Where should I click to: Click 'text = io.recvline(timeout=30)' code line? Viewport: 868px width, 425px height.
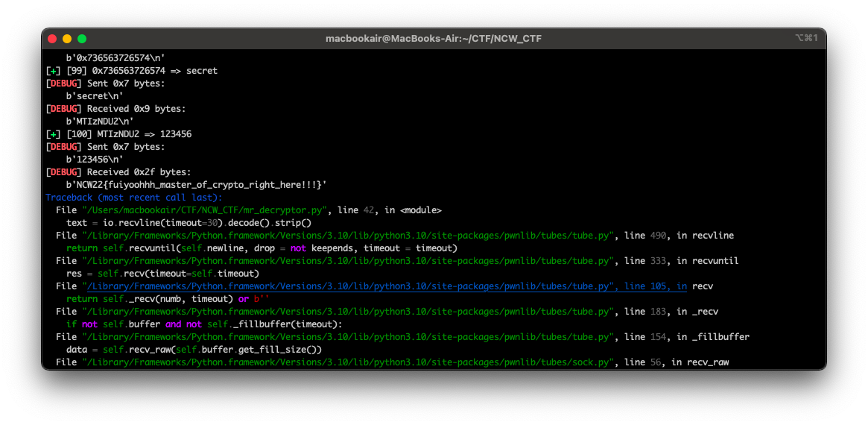(189, 223)
